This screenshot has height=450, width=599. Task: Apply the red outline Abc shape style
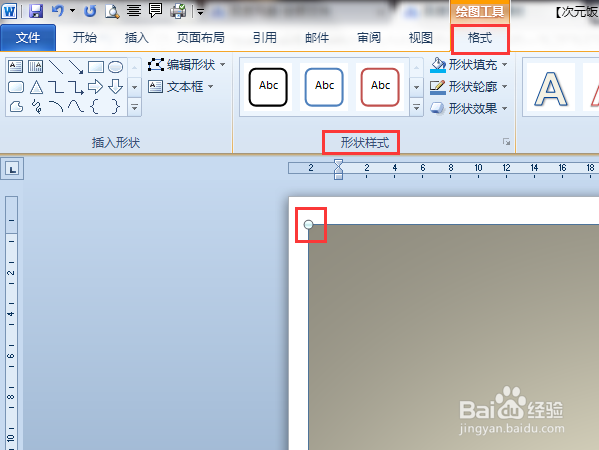tap(380, 87)
